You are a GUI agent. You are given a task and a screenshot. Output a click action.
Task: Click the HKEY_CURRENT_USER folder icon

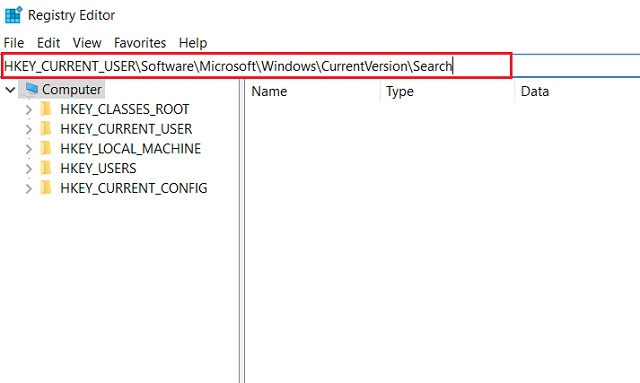point(46,129)
